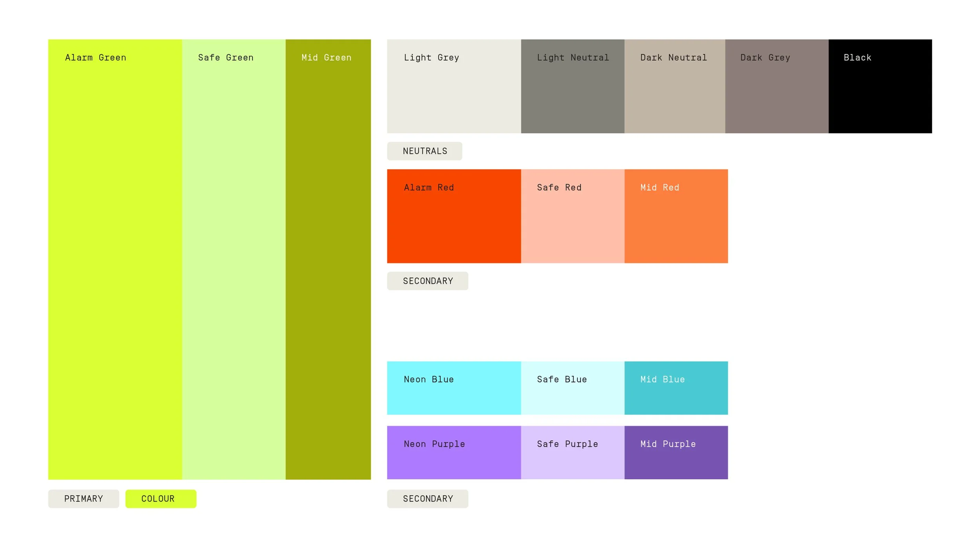Click the green COLOUR label tag
Viewport: 980px width, 551px height.
coord(161,499)
